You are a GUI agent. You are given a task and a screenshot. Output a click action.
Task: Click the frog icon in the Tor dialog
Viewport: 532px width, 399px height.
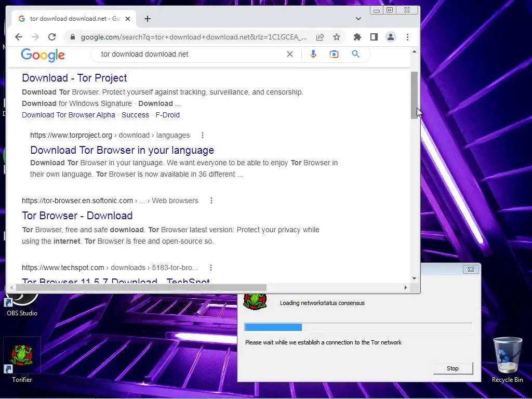click(255, 301)
